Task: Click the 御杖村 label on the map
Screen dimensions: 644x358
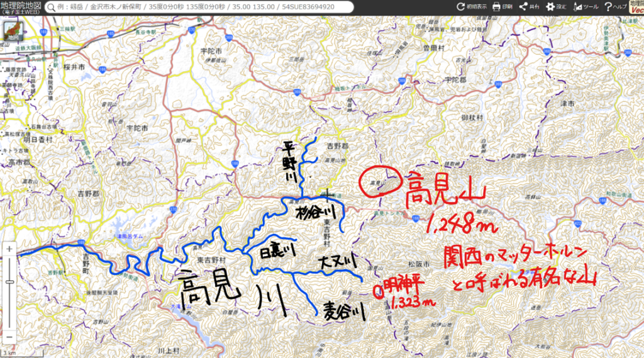Action: (x=472, y=118)
